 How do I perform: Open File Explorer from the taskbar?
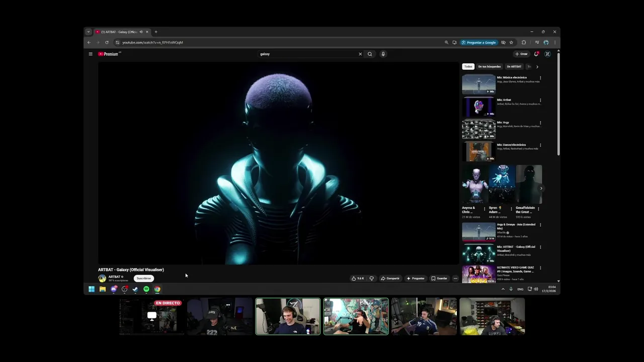click(x=103, y=289)
